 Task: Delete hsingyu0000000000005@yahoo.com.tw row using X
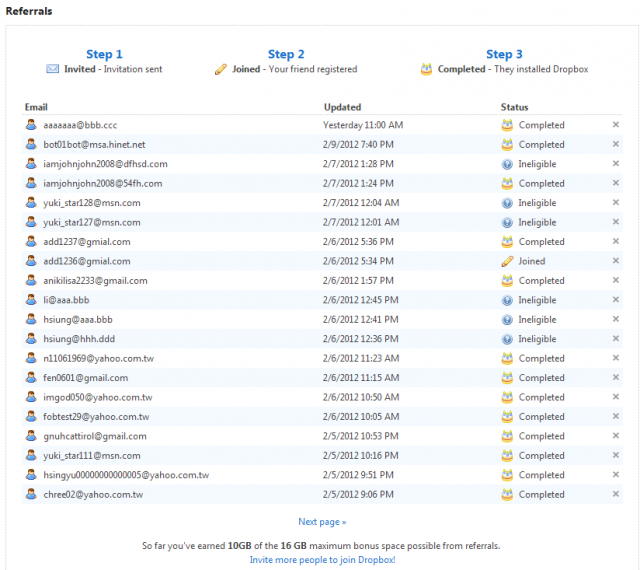(x=616, y=474)
